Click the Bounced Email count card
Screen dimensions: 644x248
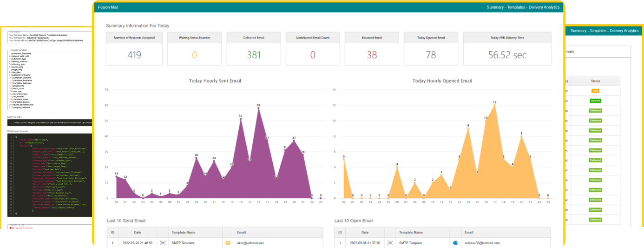click(372, 49)
